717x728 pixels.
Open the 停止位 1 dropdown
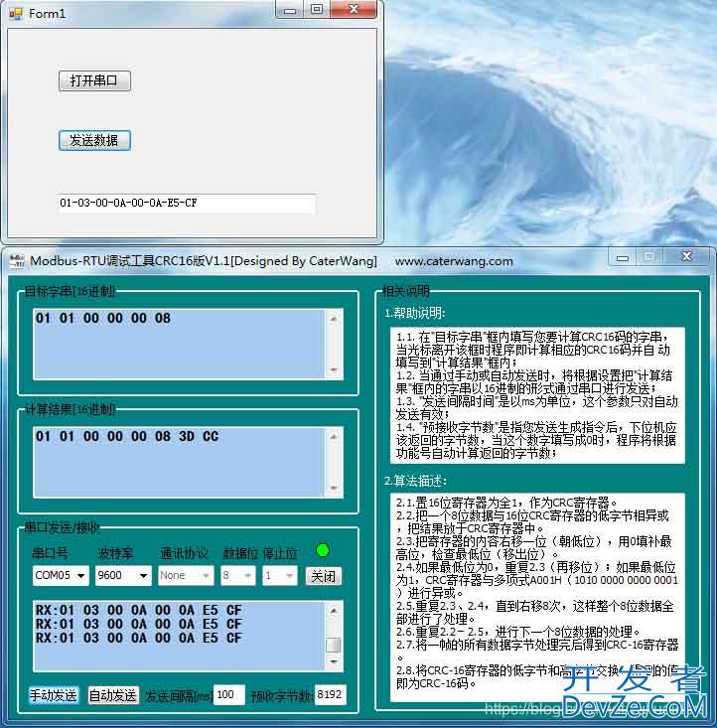click(280, 576)
